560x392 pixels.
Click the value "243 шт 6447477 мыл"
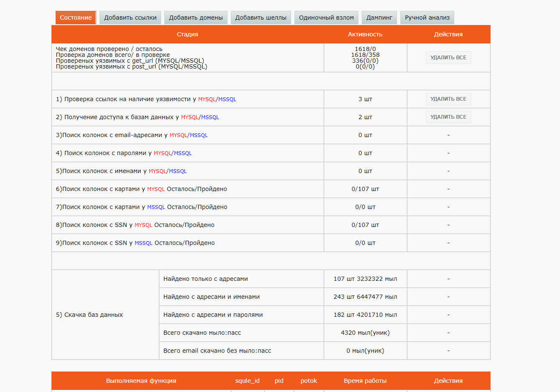coord(365,297)
